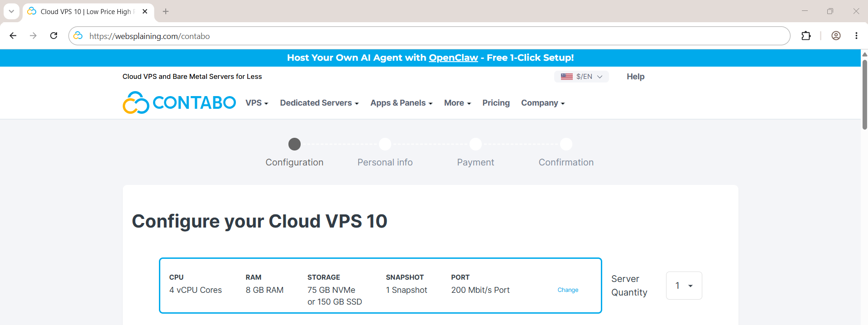
Task: Restore down the browser window
Action: 830,11
